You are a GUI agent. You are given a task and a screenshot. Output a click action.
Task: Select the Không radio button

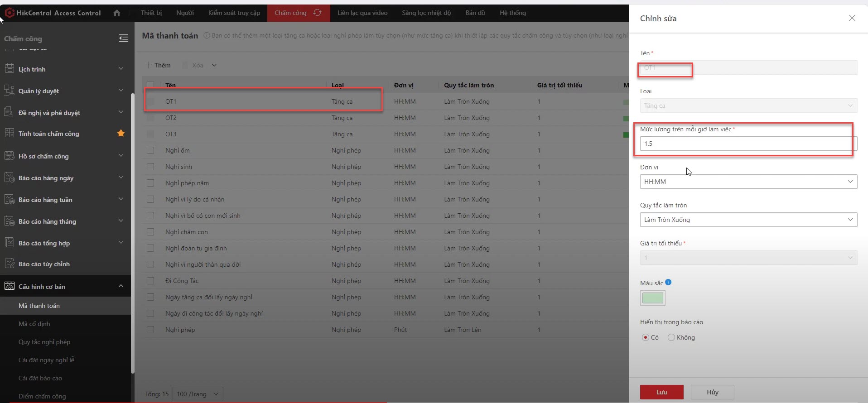pos(671,337)
